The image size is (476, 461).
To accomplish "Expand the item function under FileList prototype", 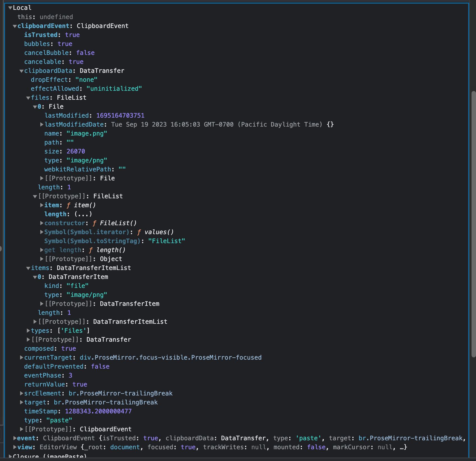I will pyautogui.click(x=41, y=205).
